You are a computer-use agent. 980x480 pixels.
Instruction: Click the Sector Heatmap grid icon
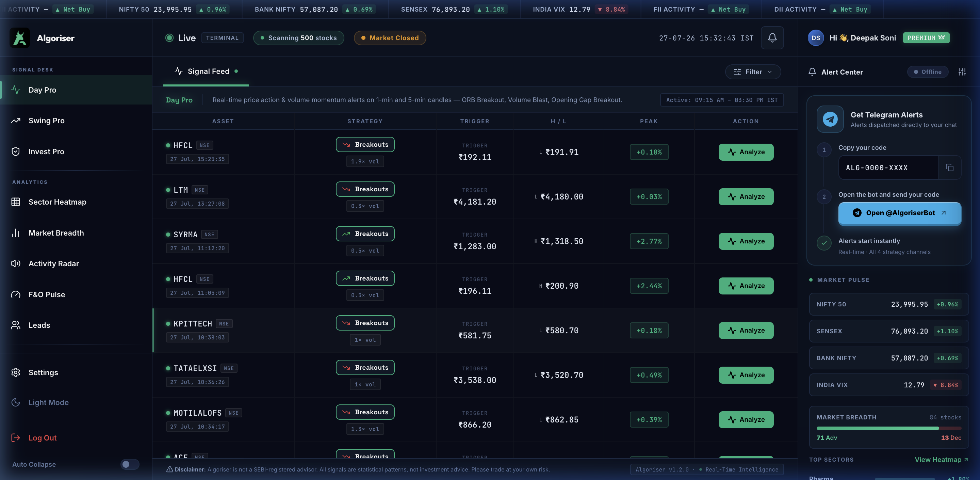(16, 202)
